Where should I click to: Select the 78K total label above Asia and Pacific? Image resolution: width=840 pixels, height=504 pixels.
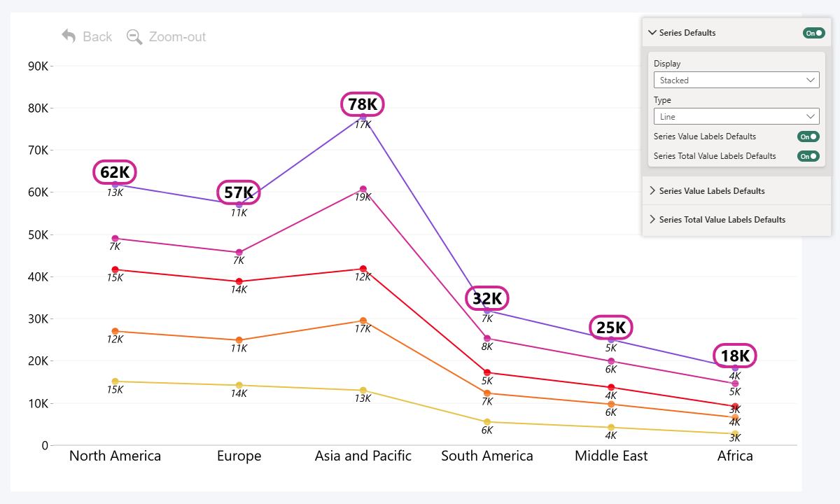363,104
